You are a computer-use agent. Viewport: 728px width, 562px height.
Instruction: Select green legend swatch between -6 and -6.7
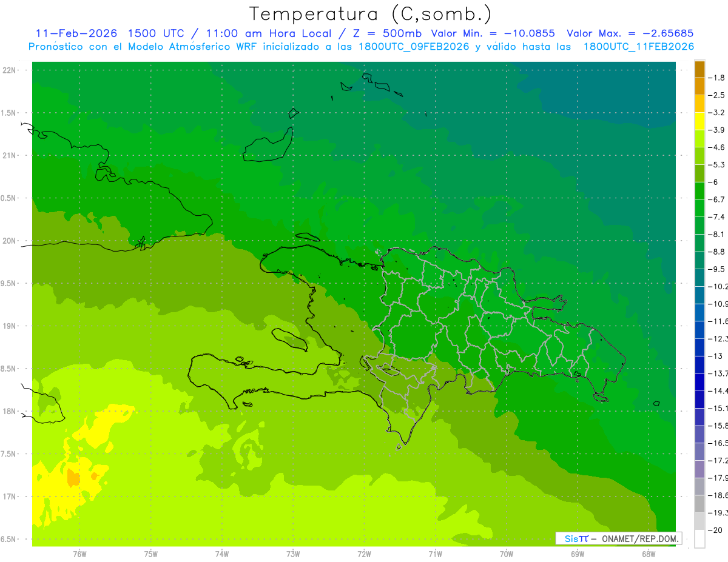pos(699,190)
